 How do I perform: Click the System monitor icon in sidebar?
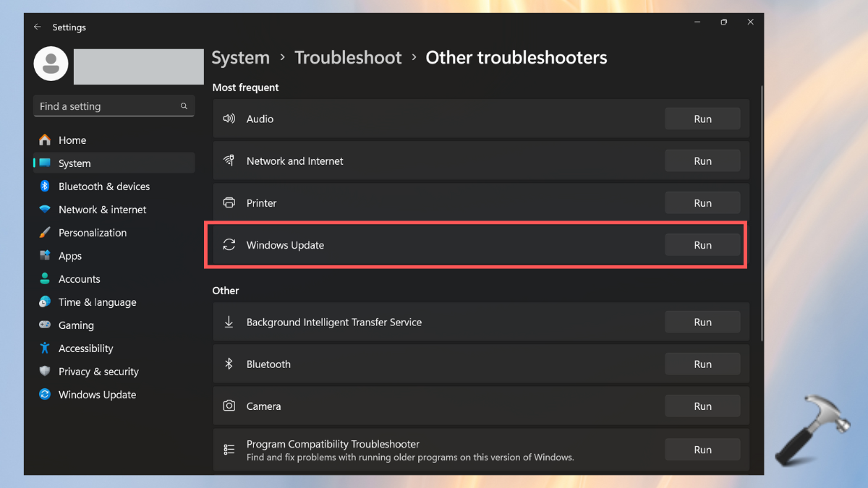(x=45, y=163)
